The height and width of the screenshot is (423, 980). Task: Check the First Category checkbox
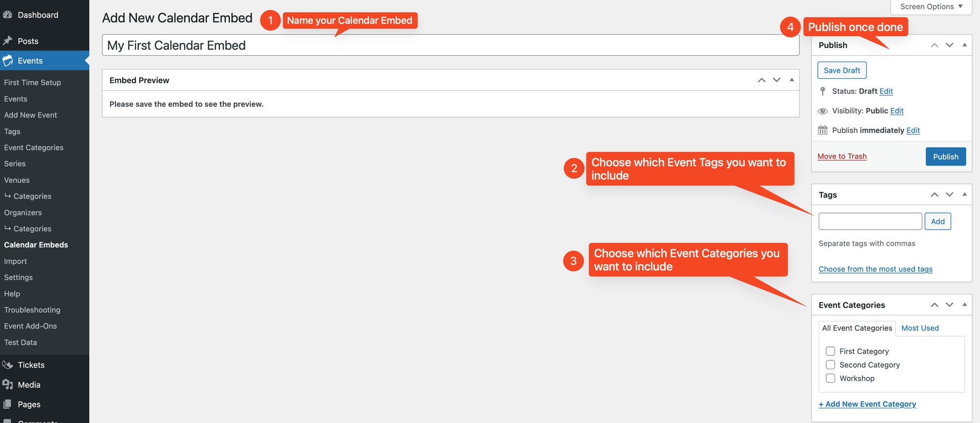point(831,351)
